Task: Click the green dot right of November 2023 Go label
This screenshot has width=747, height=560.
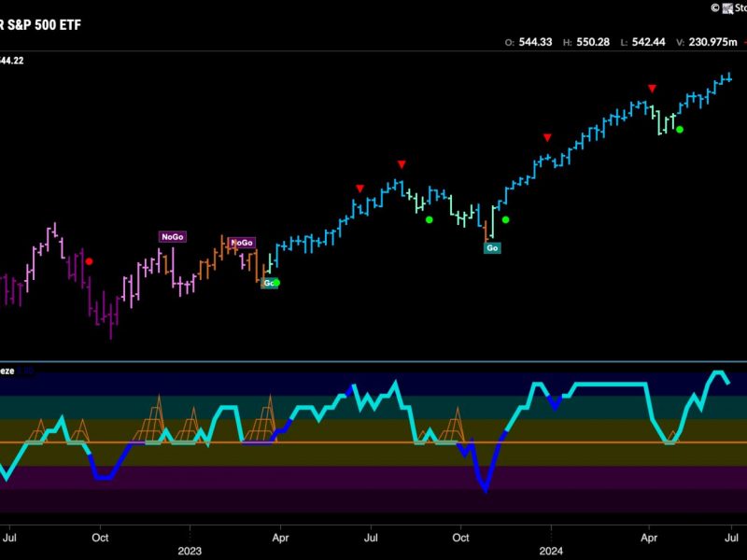Action: (x=506, y=219)
